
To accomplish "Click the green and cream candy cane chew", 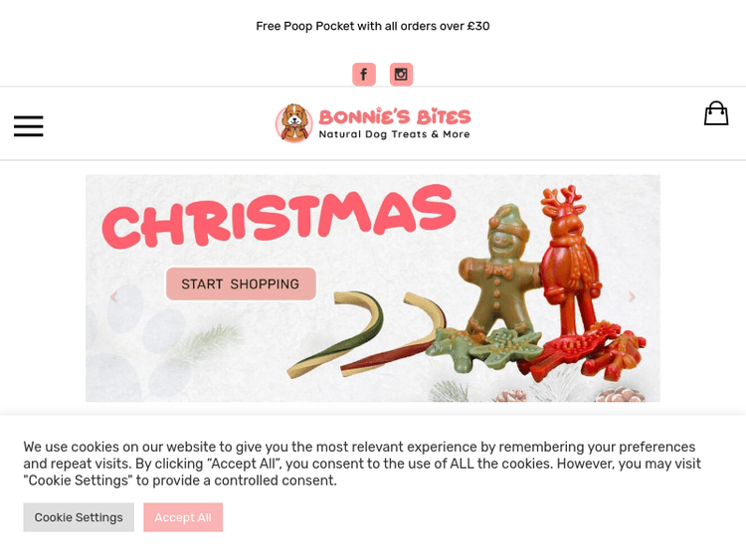I will [335, 335].
